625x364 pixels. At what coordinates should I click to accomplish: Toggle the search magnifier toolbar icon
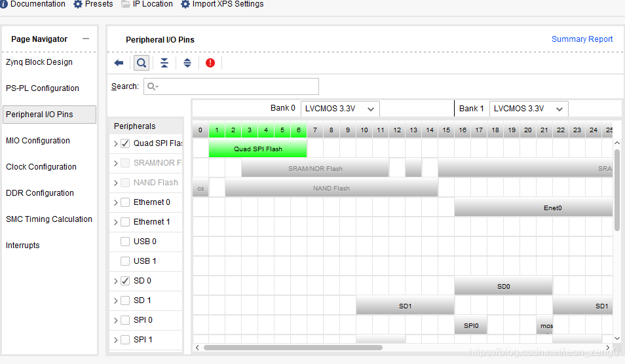pyautogui.click(x=141, y=63)
